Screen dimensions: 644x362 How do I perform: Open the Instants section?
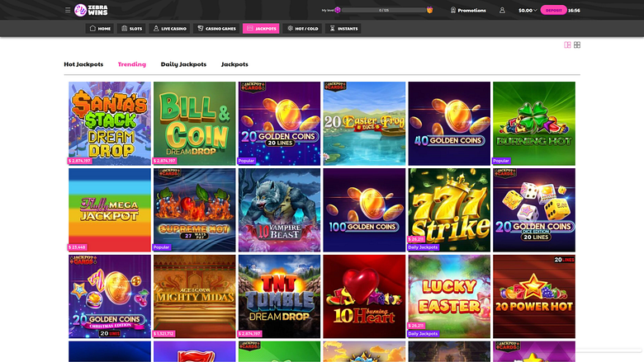[343, 28]
